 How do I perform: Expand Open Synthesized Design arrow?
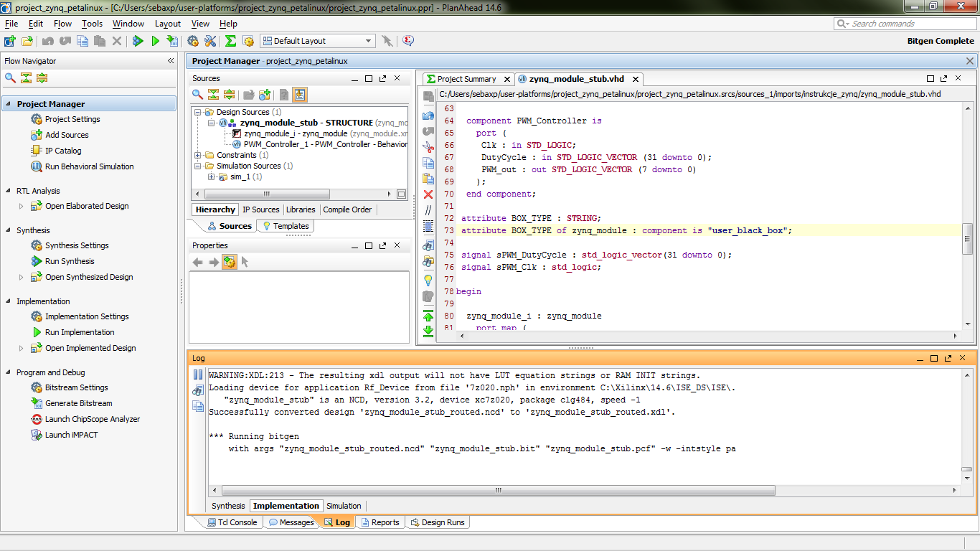pos(21,277)
